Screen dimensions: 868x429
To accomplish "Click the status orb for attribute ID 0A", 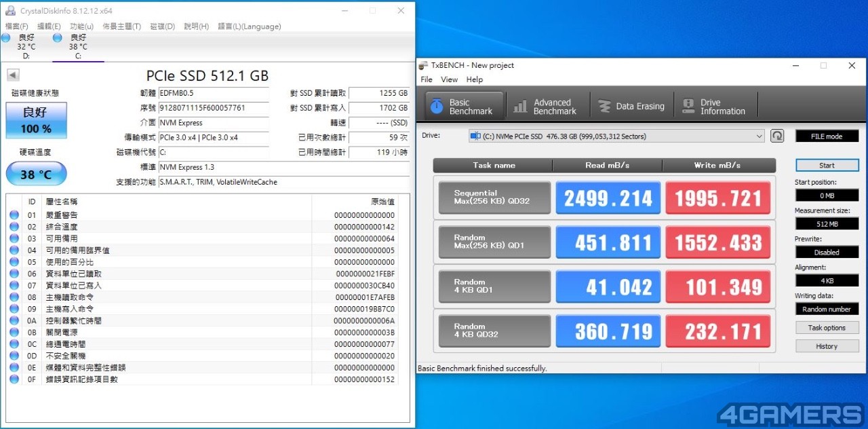I will pyautogui.click(x=14, y=320).
